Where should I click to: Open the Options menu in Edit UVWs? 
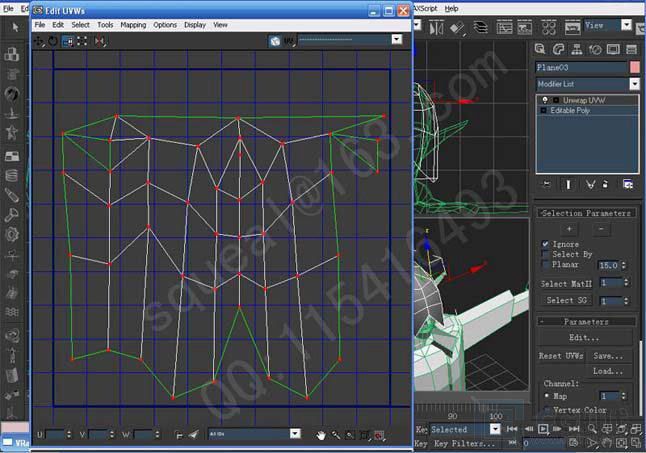(165, 25)
